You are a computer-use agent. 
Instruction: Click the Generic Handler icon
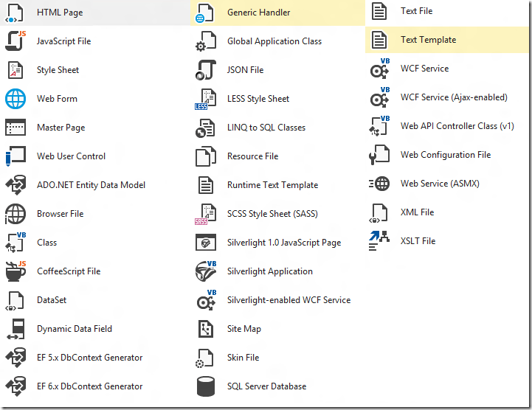[x=204, y=13]
